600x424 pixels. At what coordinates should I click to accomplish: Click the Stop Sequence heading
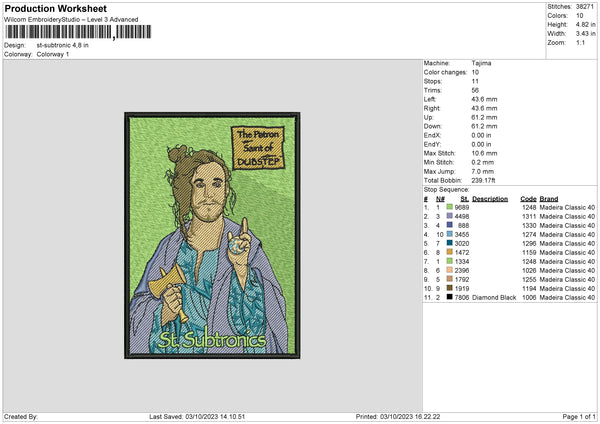click(446, 190)
